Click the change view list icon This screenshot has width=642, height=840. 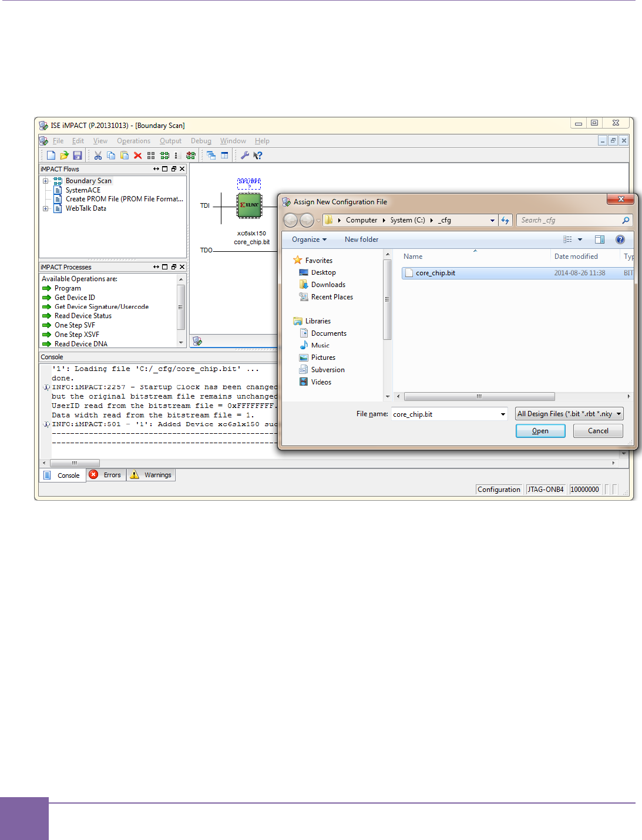[x=567, y=239]
